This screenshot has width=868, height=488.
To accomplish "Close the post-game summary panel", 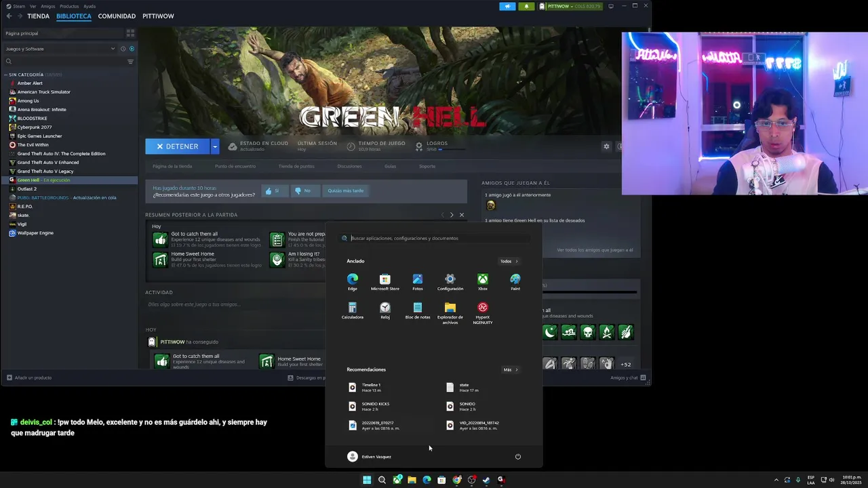I will click(x=462, y=215).
